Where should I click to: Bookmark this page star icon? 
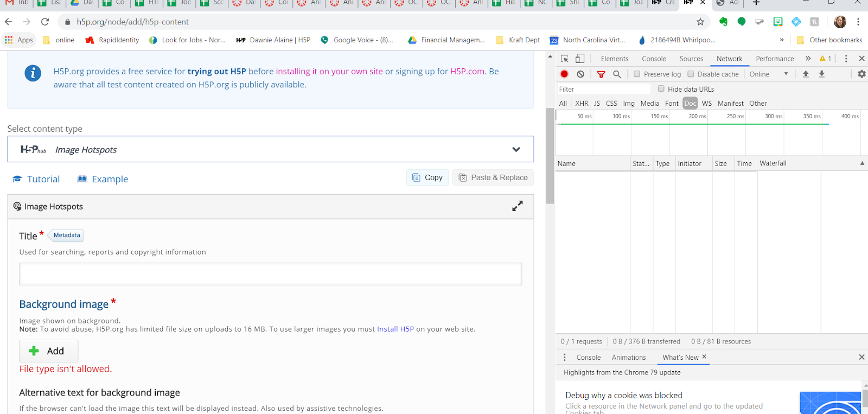[x=700, y=22]
